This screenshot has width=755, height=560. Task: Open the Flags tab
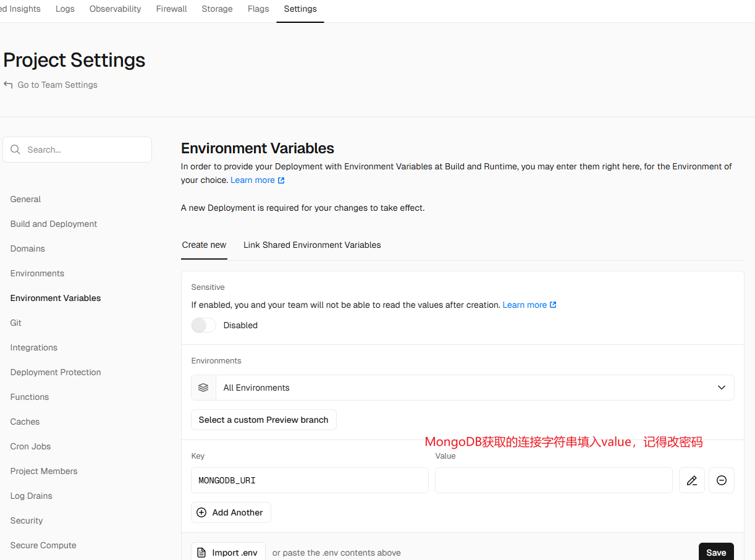258,9
